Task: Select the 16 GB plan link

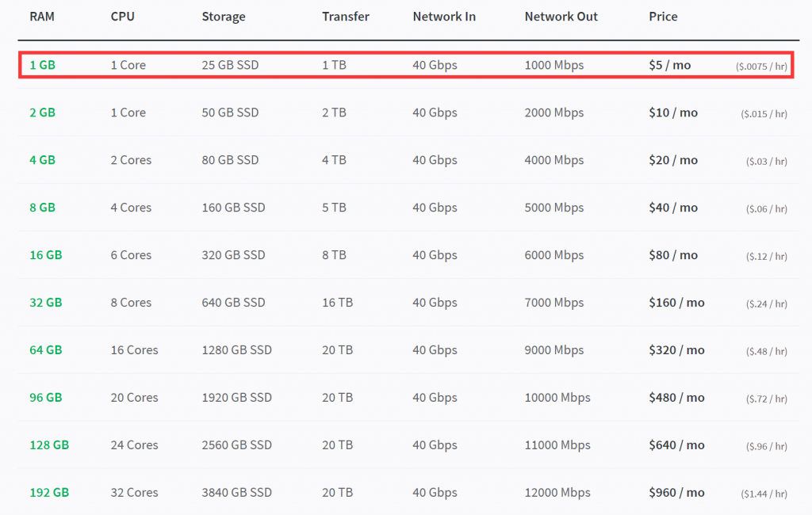Action: (x=45, y=255)
